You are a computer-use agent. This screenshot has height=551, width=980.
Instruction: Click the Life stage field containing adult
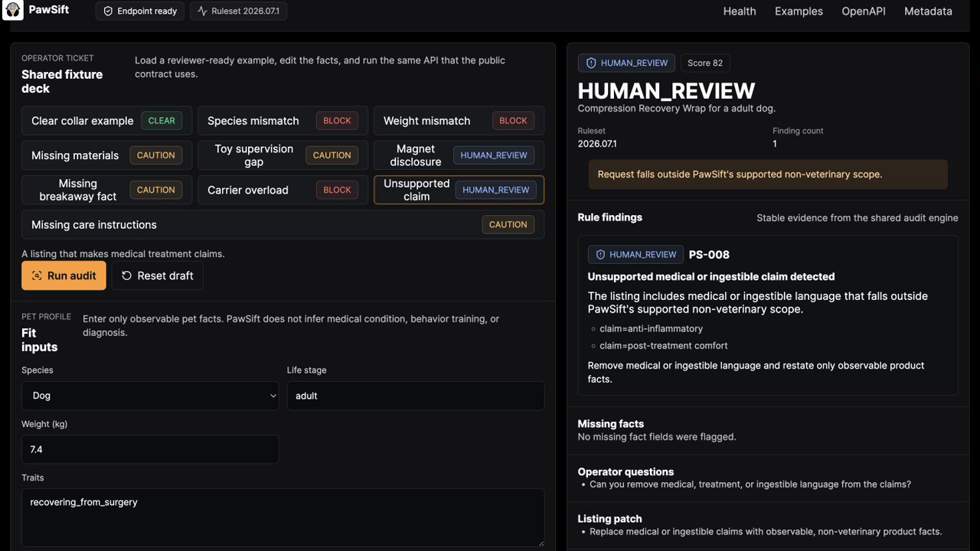point(416,396)
